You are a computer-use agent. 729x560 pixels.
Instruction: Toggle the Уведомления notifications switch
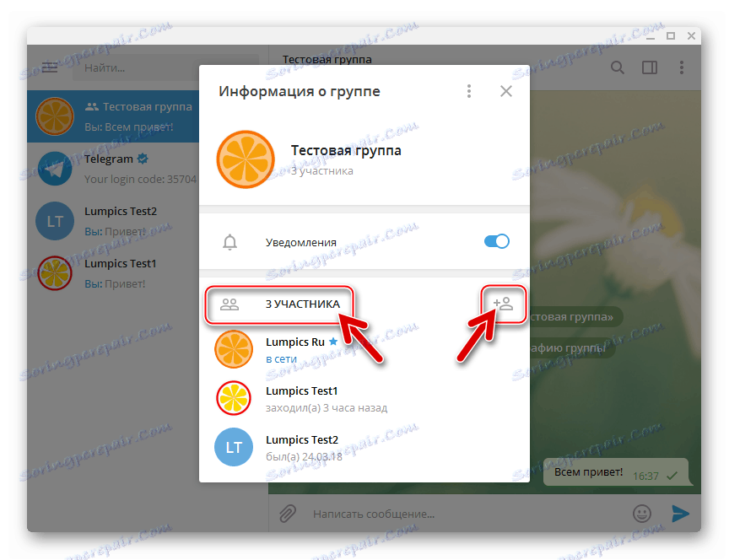(496, 241)
